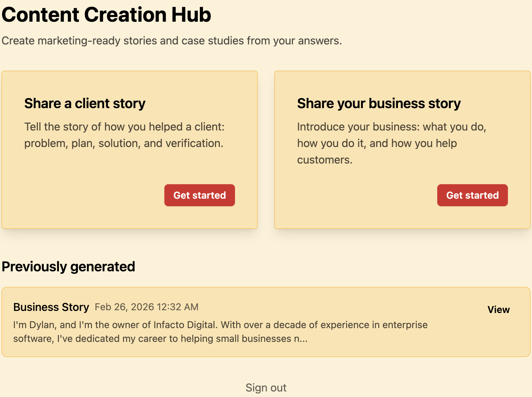This screenshot has height=397, width=532.
Task: Click the hub subtitle about marketing-ready stories
Action: coord(172,41)
